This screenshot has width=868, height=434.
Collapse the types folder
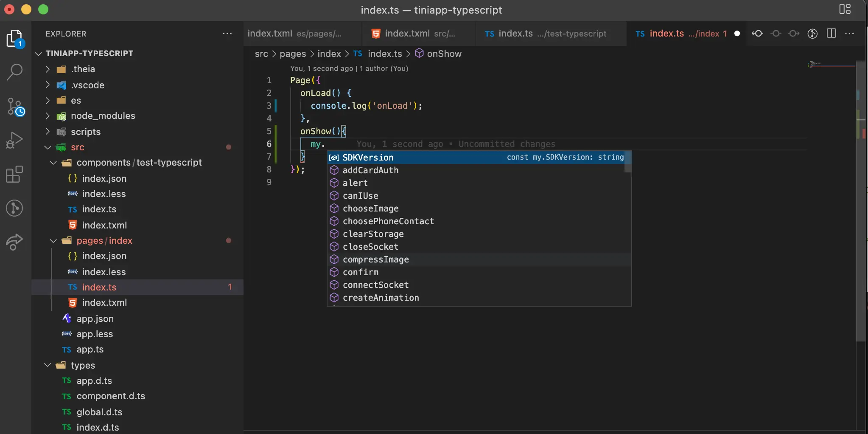48,365
